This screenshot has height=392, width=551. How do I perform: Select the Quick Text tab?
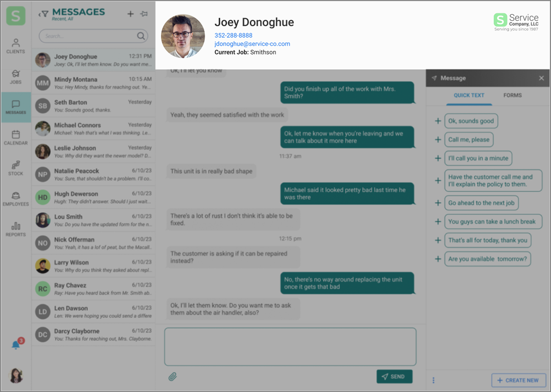(x=469, y=95)
